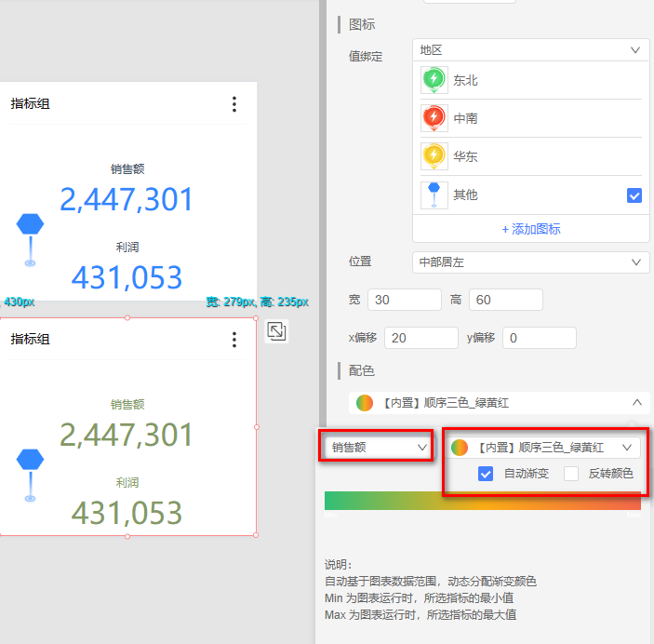Open the selected 指标组 card's three-dot menu

click(x=234, y=340)
